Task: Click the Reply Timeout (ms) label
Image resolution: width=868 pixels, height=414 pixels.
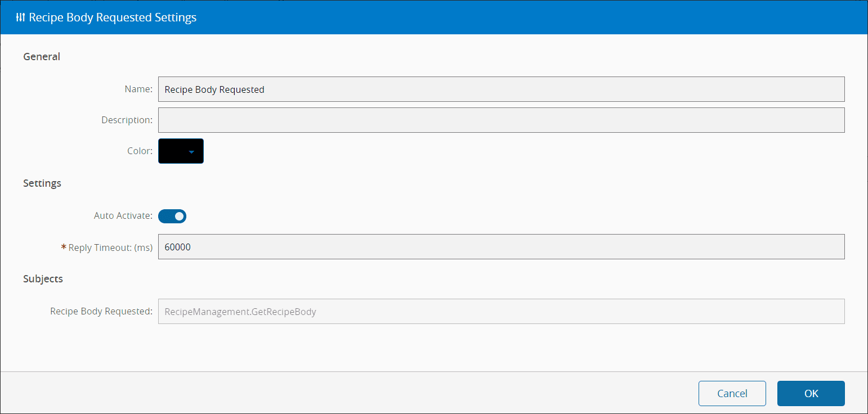Action: pyautogui.click(x=110, y=247)
